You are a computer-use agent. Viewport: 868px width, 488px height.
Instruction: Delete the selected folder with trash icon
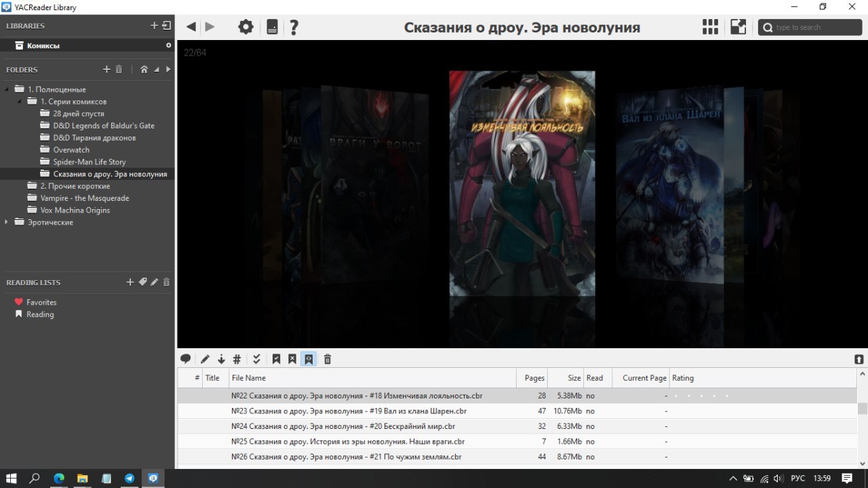click(119, 69)
